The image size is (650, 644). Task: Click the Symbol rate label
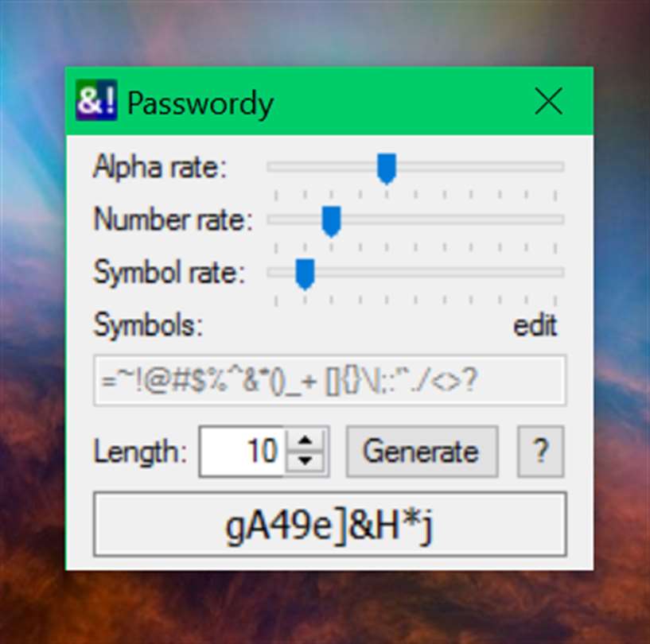(169, 274)
